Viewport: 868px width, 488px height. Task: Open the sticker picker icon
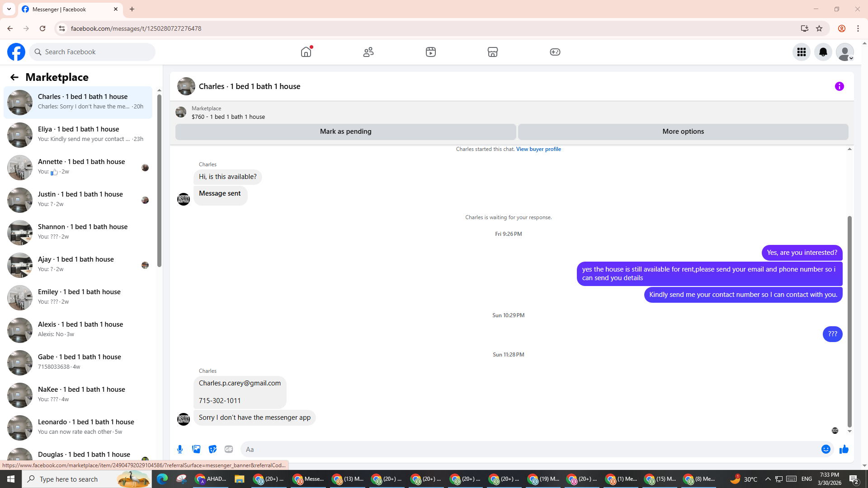point(212,449)
